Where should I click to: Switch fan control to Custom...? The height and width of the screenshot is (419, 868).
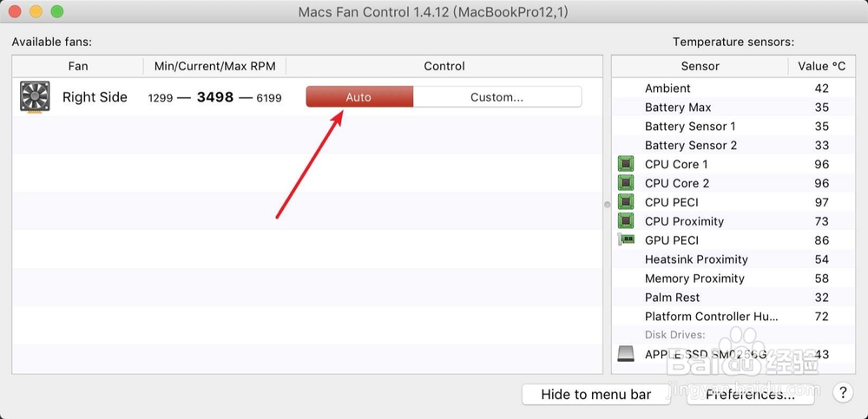pyautogui.click(x=497, y=97)
